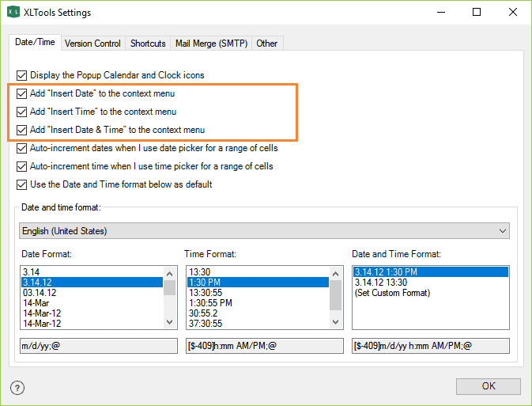Select "14-Mar" in the Date Format list
The width and height of the screenshot is (532, 406).
coord(92,303)
